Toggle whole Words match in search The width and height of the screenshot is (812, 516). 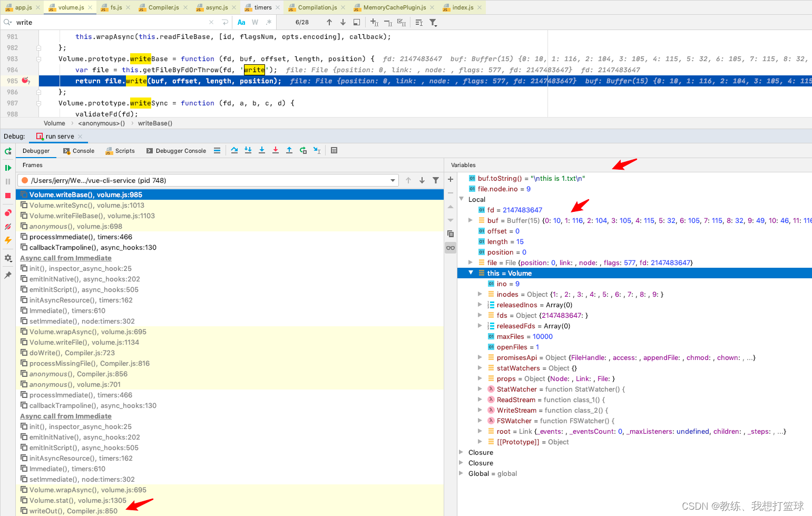(255, 22)
